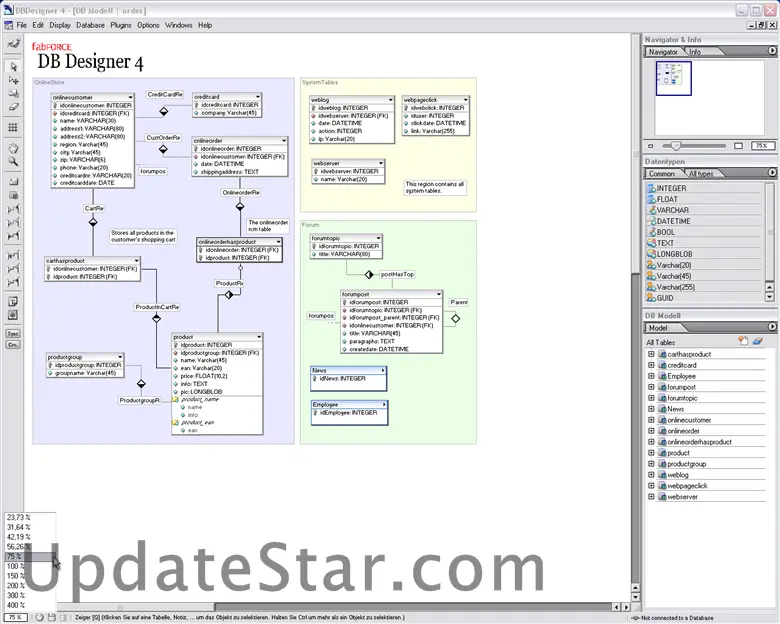
Task: Click the Sync database button
Action: pyautogui.click(x=13, y=333)
